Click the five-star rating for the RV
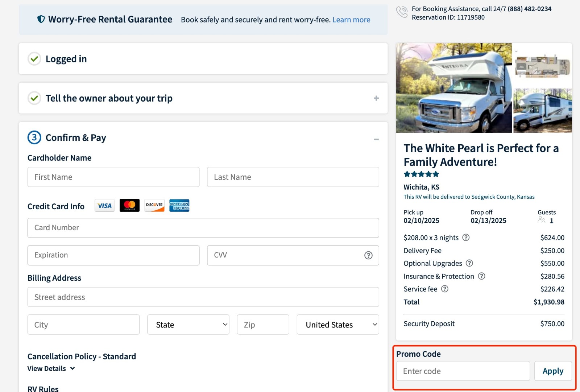Viewport: 580px width, 392px height. pos(421,174)
